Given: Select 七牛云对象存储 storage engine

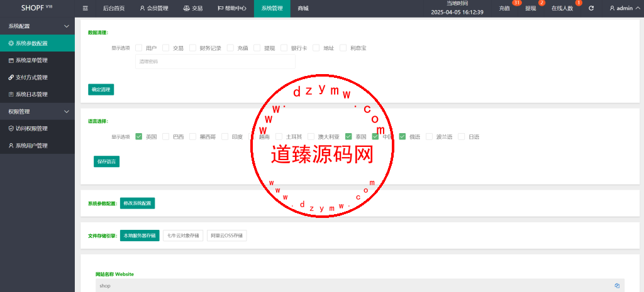Looking at the screenshot, I should [183, 236].
